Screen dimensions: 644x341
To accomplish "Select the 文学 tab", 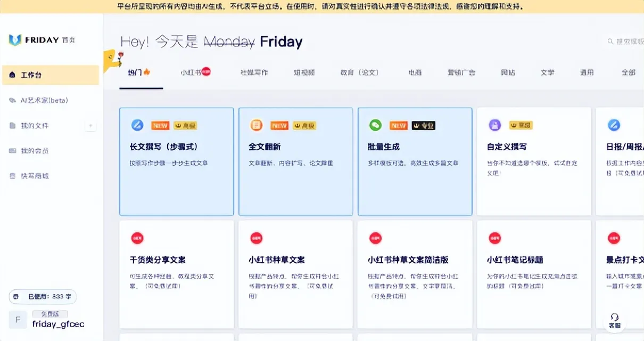I will 548,72.
